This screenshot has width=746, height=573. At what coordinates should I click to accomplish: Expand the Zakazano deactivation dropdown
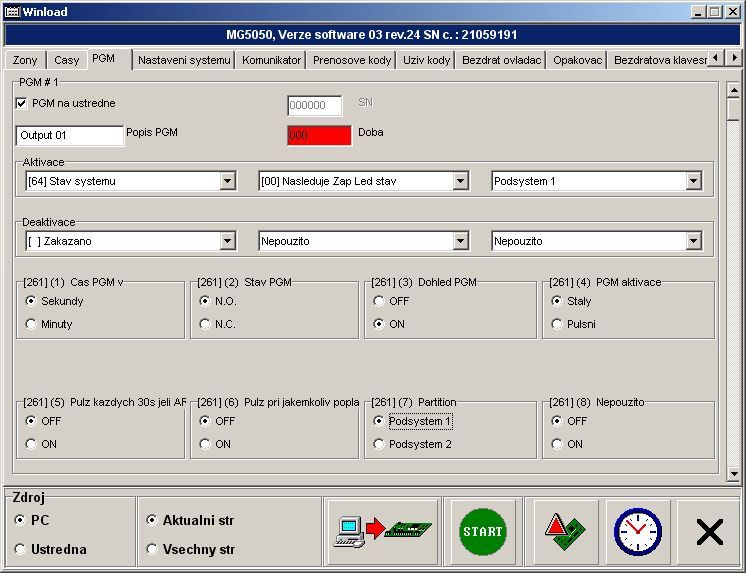[227, 241]
